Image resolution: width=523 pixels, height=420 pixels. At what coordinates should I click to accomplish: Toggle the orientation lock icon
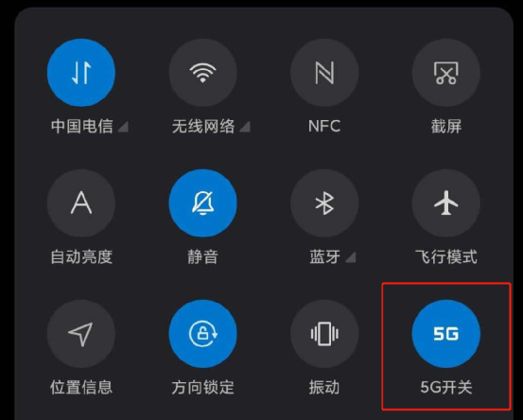(x=202, y=334)
